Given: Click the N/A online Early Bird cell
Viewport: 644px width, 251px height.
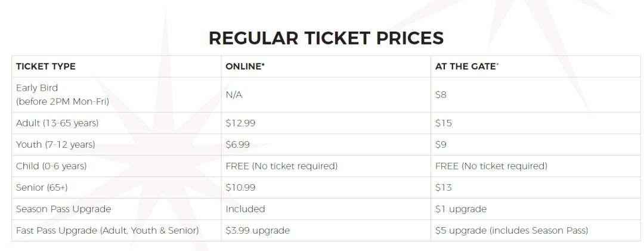Looking at the screenshot, I should click(x=234, y=94).
